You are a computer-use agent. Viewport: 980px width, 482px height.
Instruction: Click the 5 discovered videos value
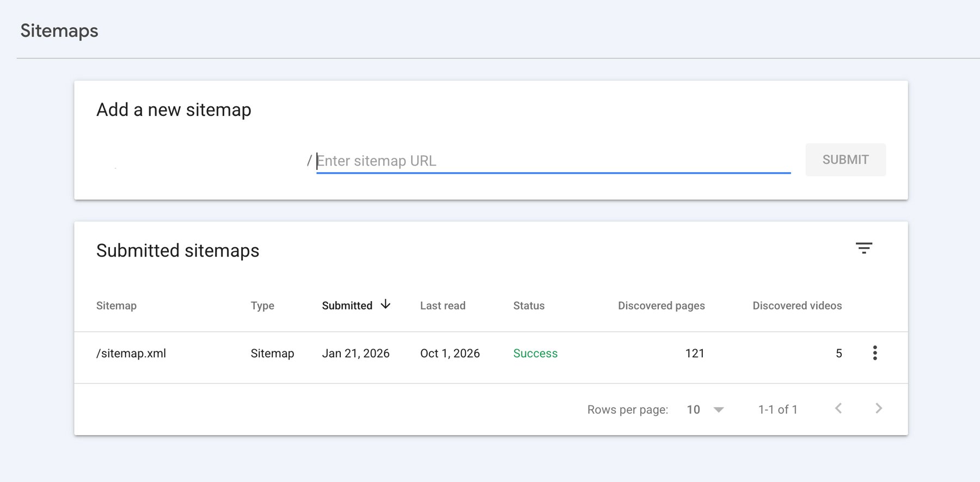(839, 353)
